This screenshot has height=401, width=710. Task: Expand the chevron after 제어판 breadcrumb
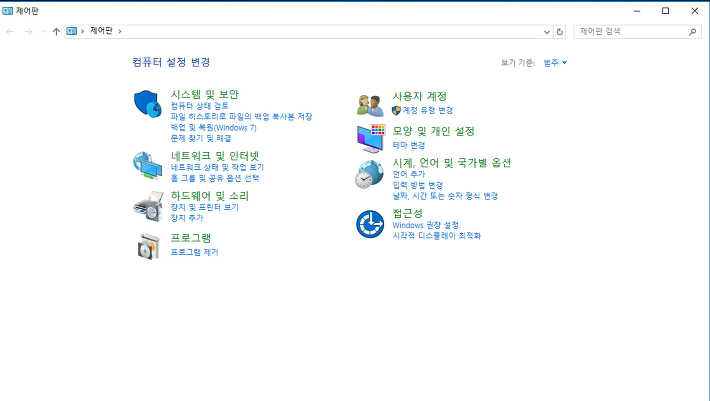[x=120, y=31]
